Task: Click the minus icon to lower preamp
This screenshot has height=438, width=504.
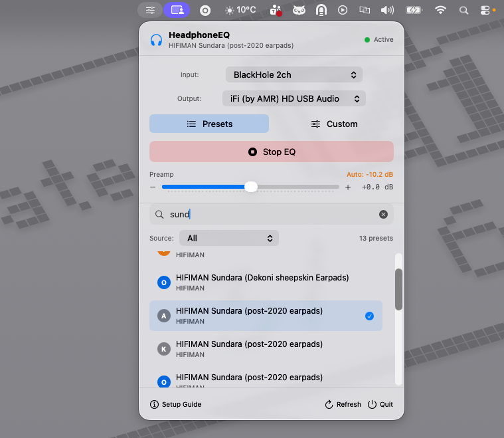Action: (153, 187)
